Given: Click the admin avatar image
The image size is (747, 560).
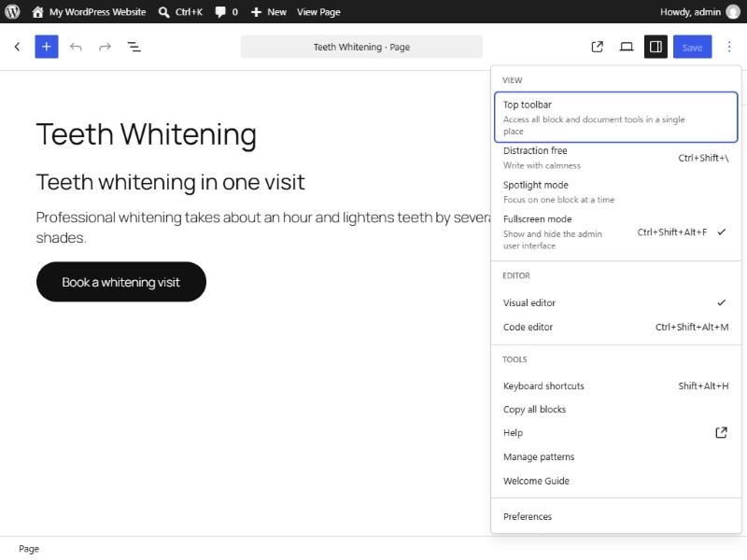Looking at the screenshot, I should coord(733,11).
